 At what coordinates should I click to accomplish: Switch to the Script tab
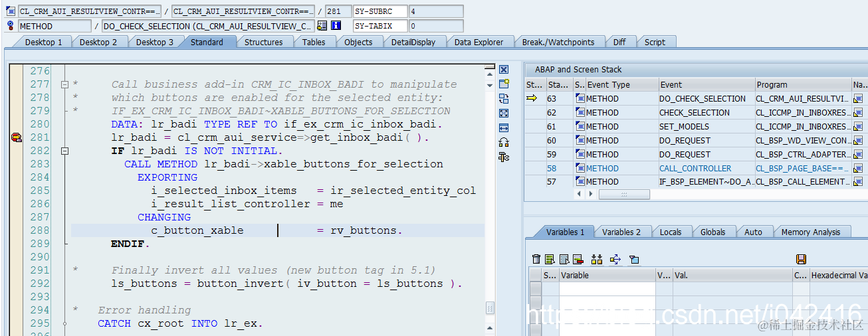(655, 42)
